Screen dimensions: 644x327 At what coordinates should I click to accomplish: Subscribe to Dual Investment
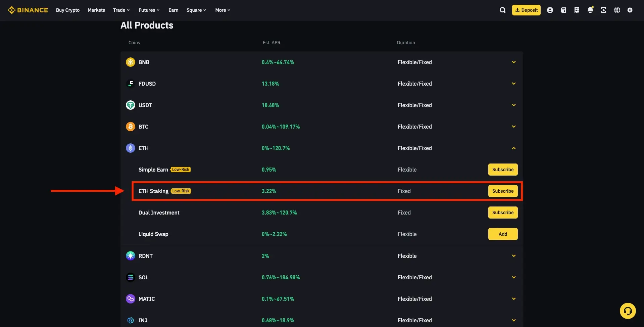click(503, 213)
